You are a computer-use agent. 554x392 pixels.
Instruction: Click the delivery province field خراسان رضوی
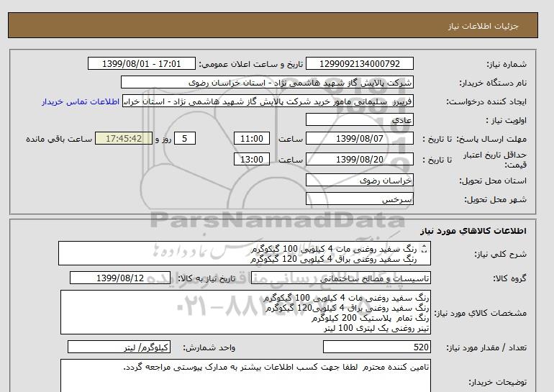pos(359,180)
